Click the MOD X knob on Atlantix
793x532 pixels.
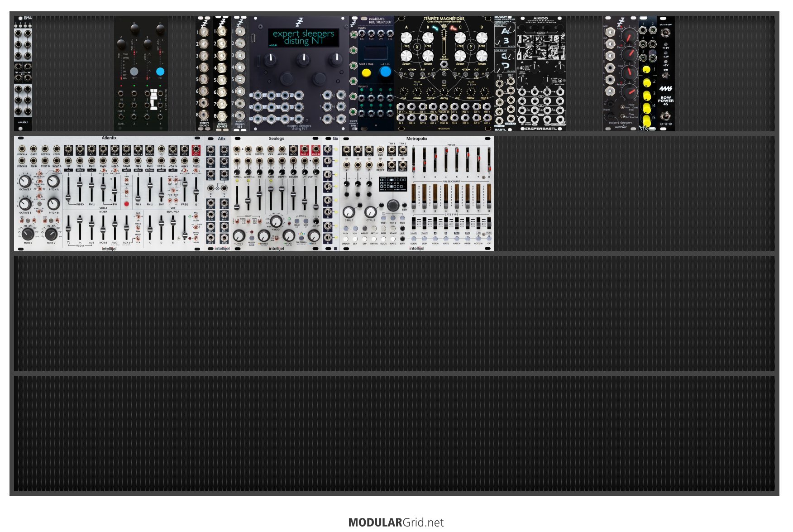tap(28, 234)
